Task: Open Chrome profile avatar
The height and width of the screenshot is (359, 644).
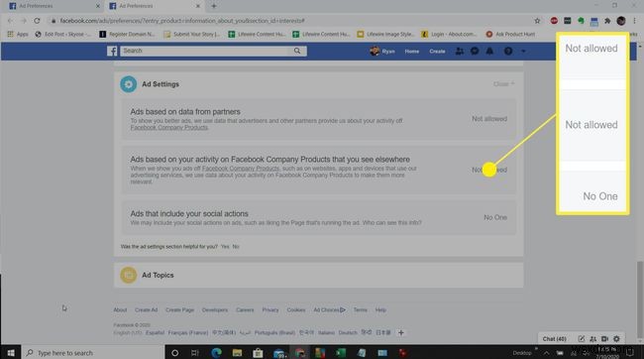Action: 621,21
